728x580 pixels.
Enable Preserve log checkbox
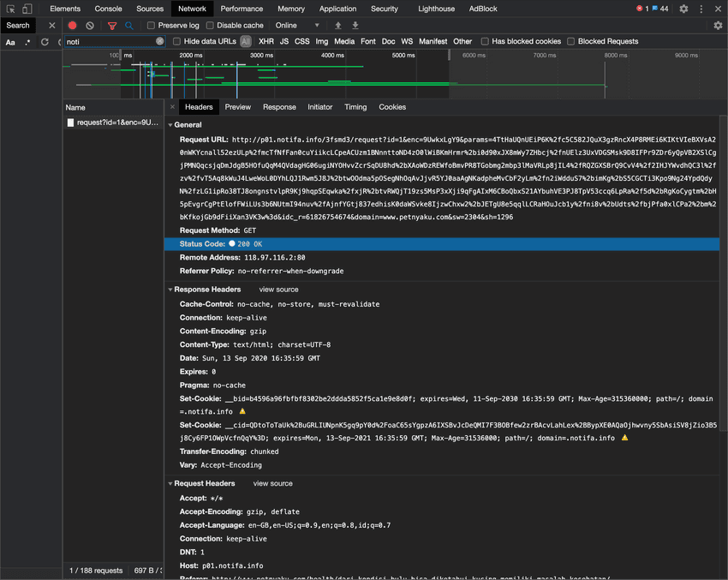(152, 26)
